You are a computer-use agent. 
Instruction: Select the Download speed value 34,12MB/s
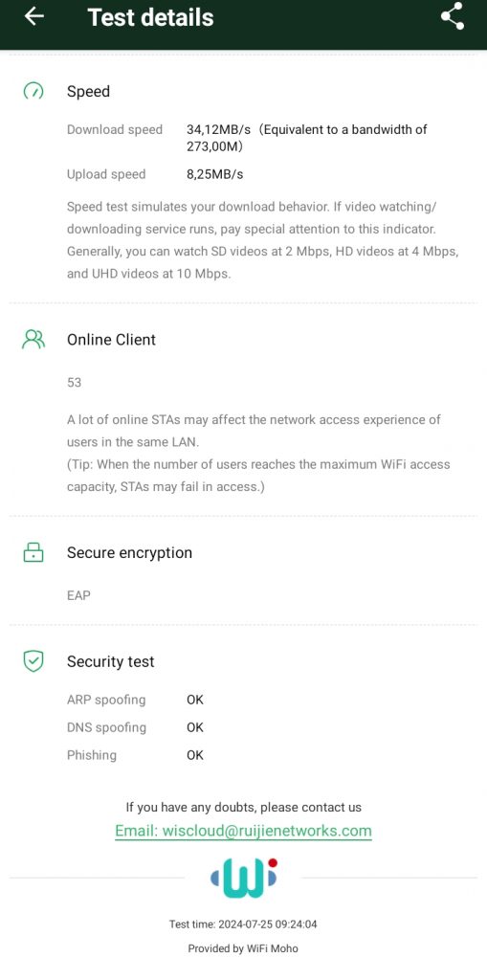(x=219, y=129)
